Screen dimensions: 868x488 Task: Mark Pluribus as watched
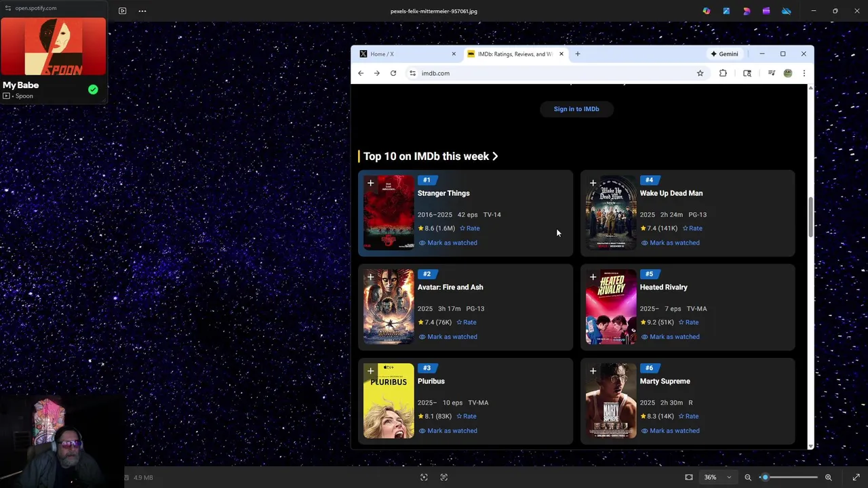(x=448, y=431)
